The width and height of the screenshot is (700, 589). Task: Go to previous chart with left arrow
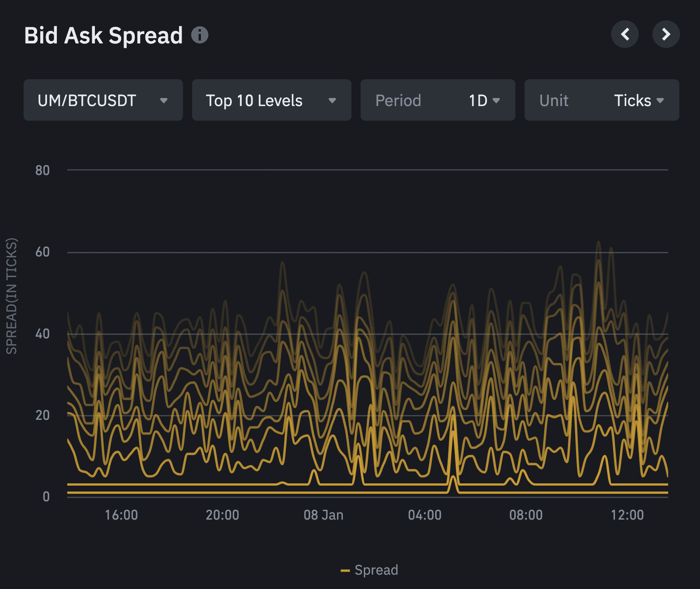point(625,34)
